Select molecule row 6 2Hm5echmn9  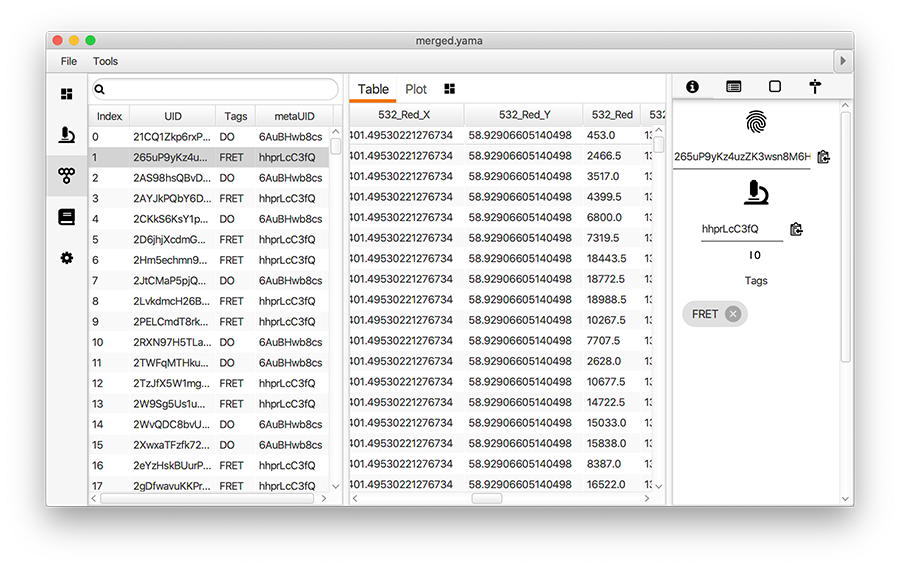point(209,260)
